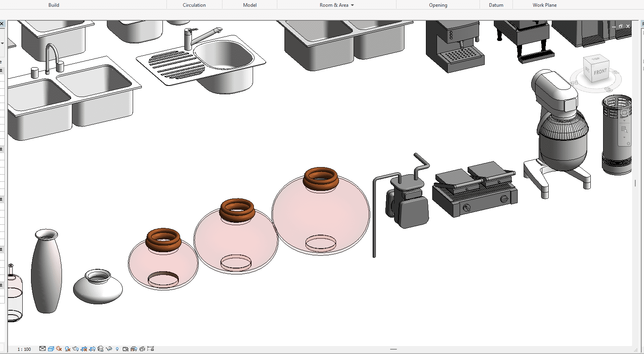Screen dimensions: 644x354
Task: Click the Detail Level icon in view bar
Action: (x=43, y=349)
